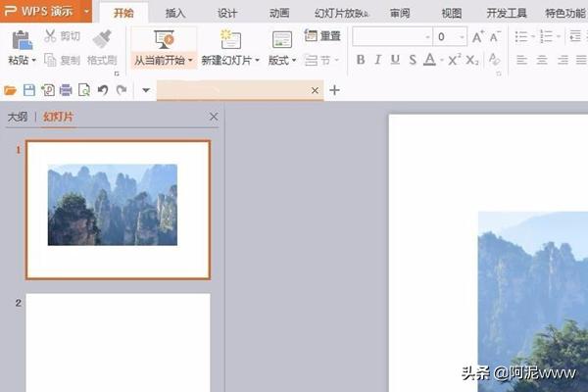Click the Reset (重置) button
This screenshot has width=588, height=392.
(x=322, y=36)
